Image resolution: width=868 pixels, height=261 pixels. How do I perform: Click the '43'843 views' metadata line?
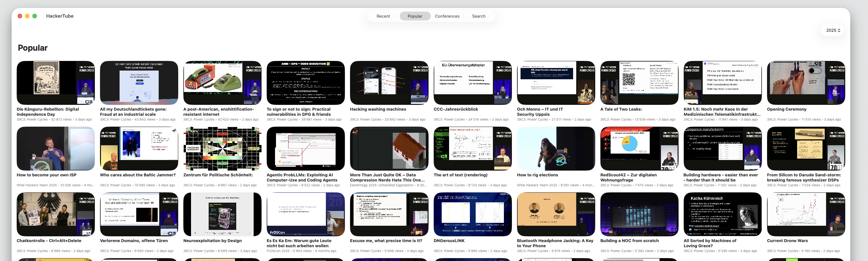(138, 119)
